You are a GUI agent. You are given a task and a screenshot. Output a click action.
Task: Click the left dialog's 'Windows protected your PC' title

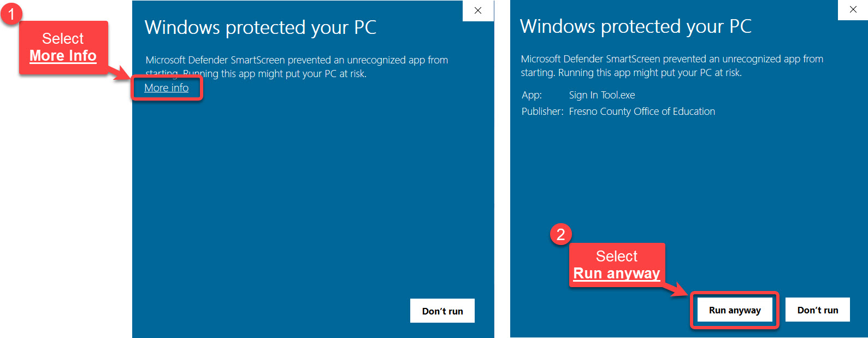(x=260, y=27)
